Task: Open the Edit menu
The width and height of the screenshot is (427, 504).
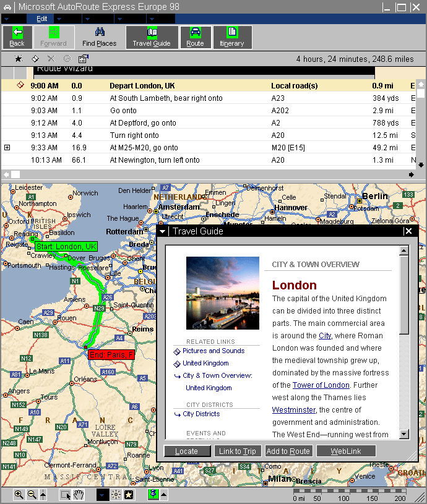Action: [42, 19]
